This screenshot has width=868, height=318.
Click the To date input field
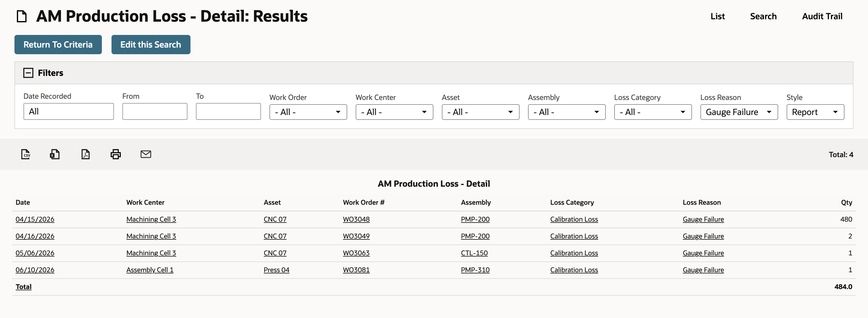click(x=228, y=111)
